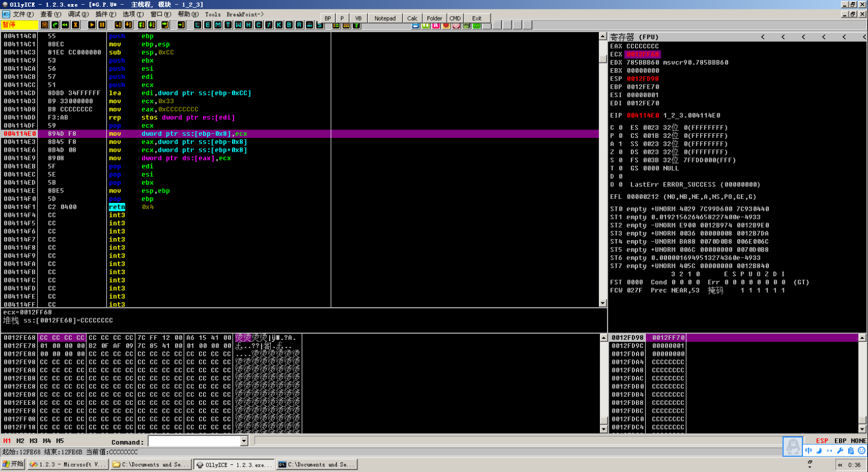Viewport: 868px width, 472px height.
Task: Click the go to address icon
Action: point(181,25)
